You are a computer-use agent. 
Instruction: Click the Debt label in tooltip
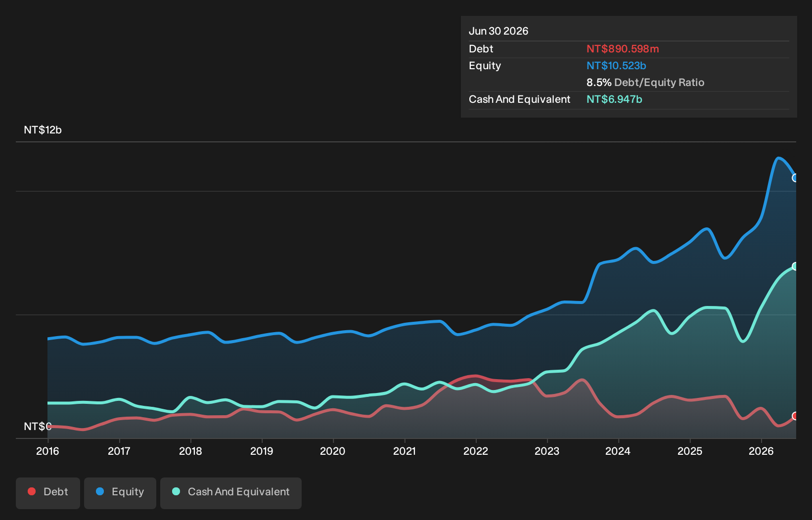[x=481, y=49]
